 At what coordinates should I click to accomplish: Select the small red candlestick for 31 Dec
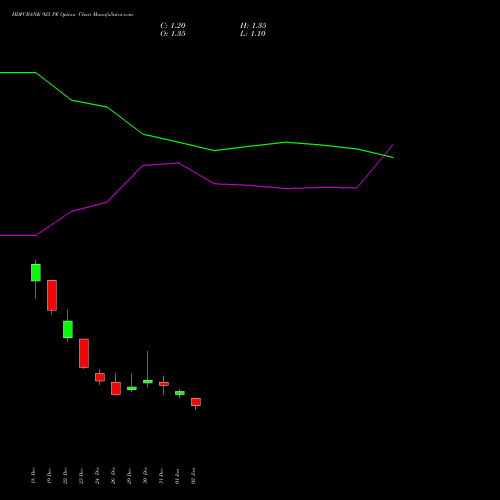tap(164, 384)
